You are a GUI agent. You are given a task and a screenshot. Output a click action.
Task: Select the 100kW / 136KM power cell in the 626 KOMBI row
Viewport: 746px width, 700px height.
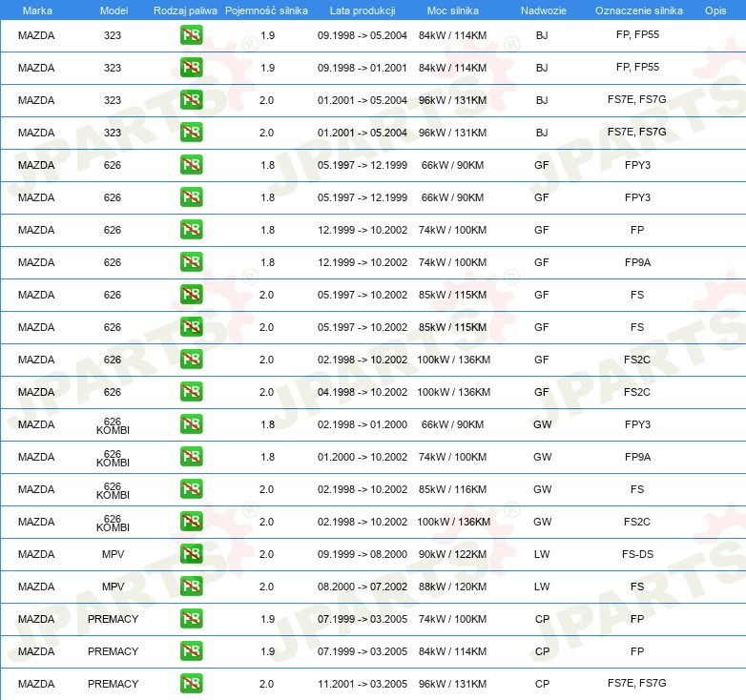(454, 522)
